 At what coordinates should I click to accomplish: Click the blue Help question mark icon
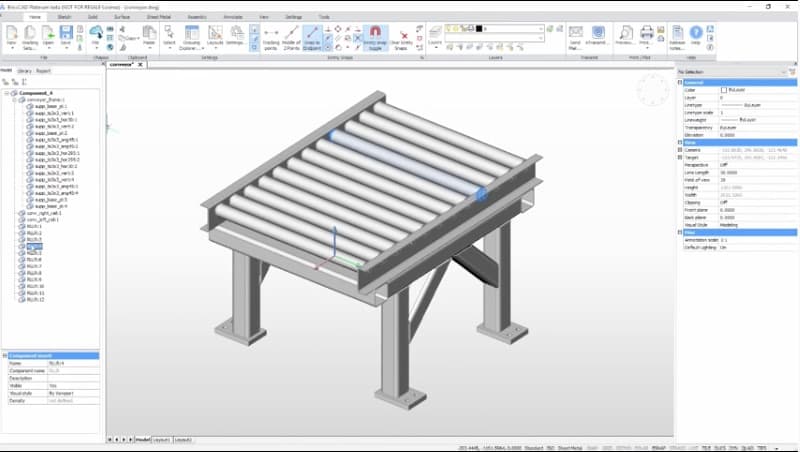[696, 33]
